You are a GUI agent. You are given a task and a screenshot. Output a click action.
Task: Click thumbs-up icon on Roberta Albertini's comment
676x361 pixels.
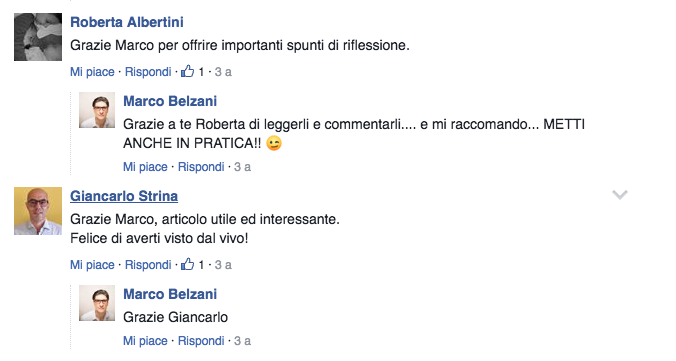coord(188,71)
